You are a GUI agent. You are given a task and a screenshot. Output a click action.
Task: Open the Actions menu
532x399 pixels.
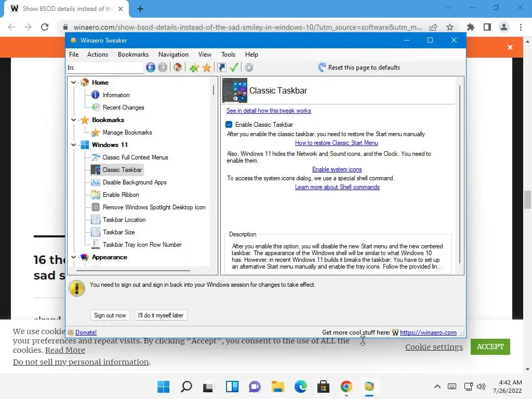click(98, 55)
